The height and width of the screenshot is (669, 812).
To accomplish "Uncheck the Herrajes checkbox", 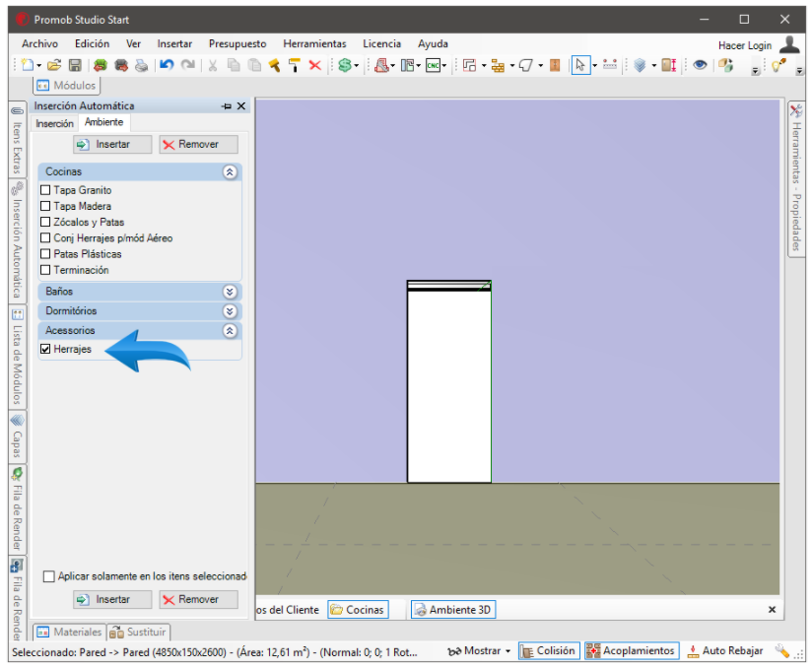I will click(x=45, y=349).
